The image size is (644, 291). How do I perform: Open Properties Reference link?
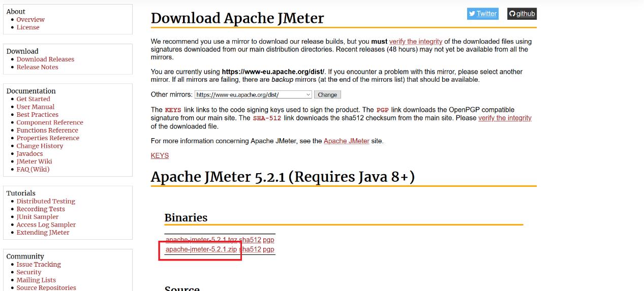click(x=48, y=138)
